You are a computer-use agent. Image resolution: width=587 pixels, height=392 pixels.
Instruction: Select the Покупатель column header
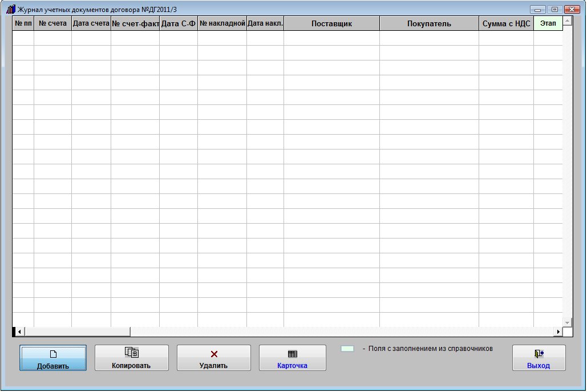click(x=429, y=23)
